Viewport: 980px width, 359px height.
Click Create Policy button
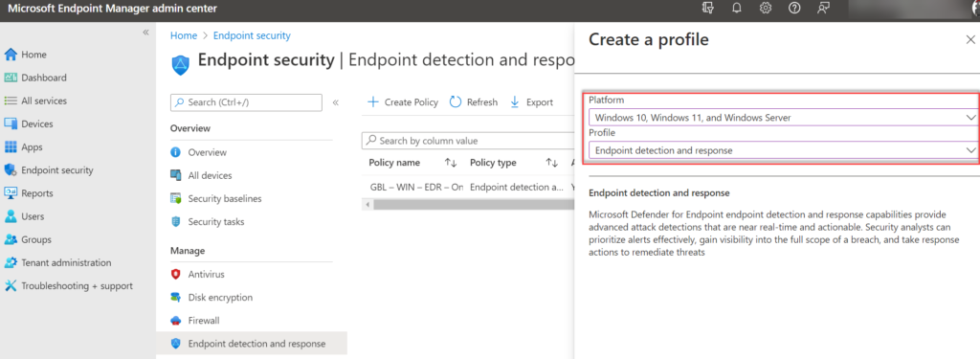coord(403,101)
